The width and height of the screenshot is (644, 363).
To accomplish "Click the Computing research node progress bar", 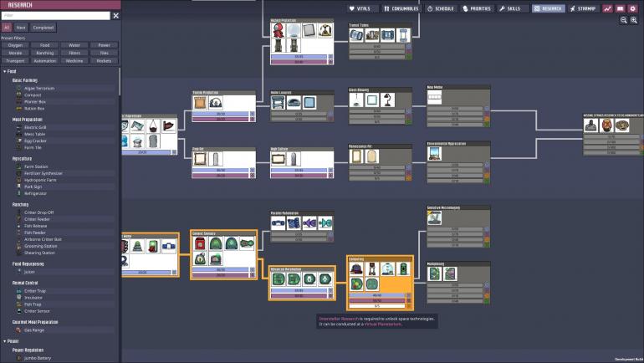I will point(376,294).
